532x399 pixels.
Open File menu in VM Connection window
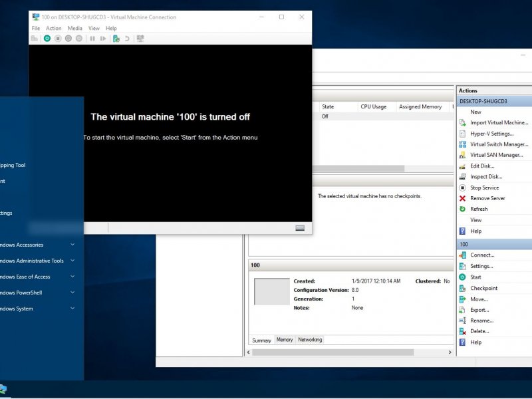pos(36,28)
